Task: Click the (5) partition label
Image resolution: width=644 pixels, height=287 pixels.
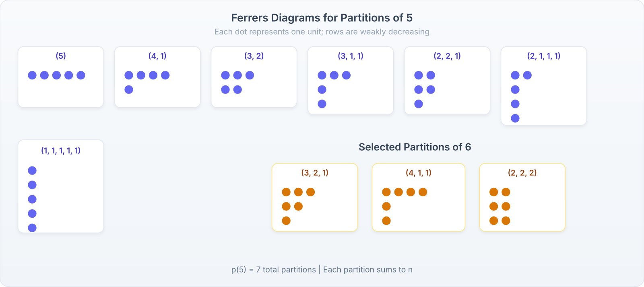Action: (61, 56)
